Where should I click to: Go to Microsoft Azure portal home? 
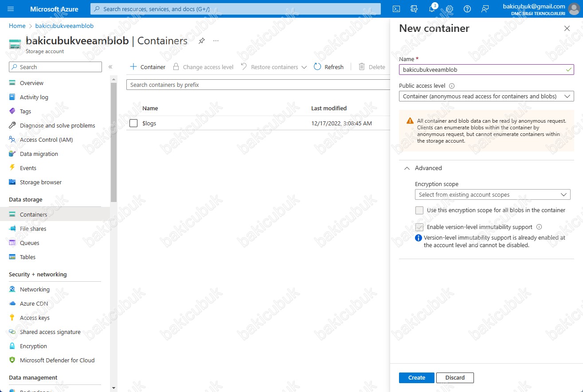click(54, 9)
